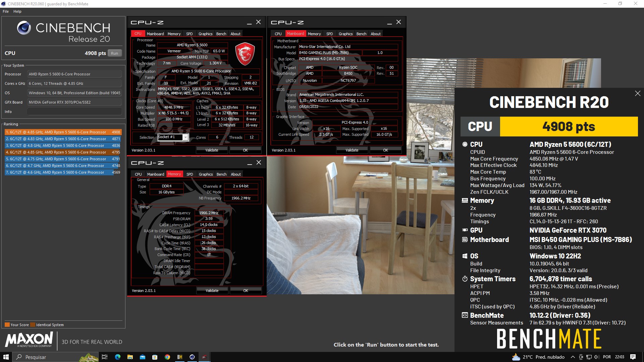Select ranking entry 2 scoring 4871
Image resolution: width=644 pixels, height=362 pixels.
(x=63, y=139)
